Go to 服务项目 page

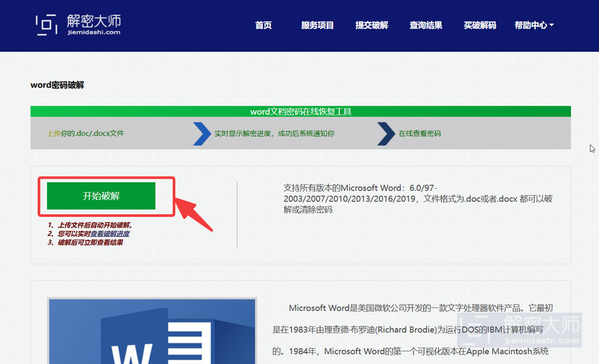coord(317,25)
